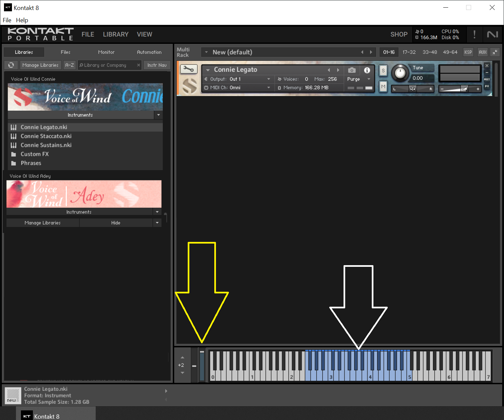Remove Connie Legato instrument with X icon
The width and height of the screenshot is (504, 420).
tap(487, 65)
